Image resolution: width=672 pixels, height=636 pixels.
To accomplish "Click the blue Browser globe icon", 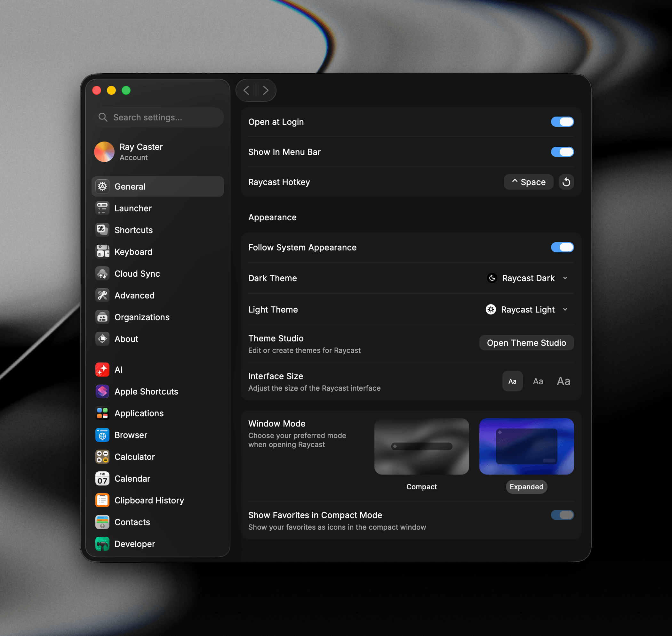I will coord(102,435).
